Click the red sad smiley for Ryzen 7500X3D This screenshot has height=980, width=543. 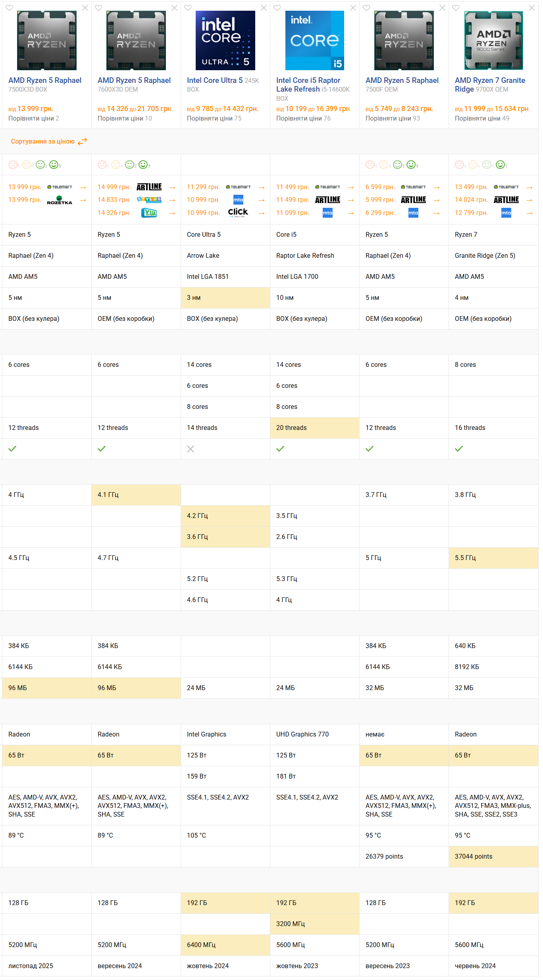coord(13,165)
